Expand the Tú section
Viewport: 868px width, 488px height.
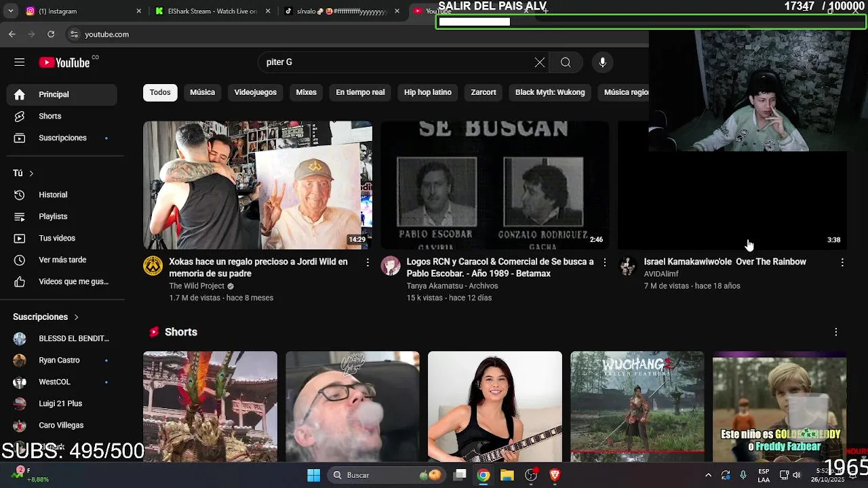[23, 174]
